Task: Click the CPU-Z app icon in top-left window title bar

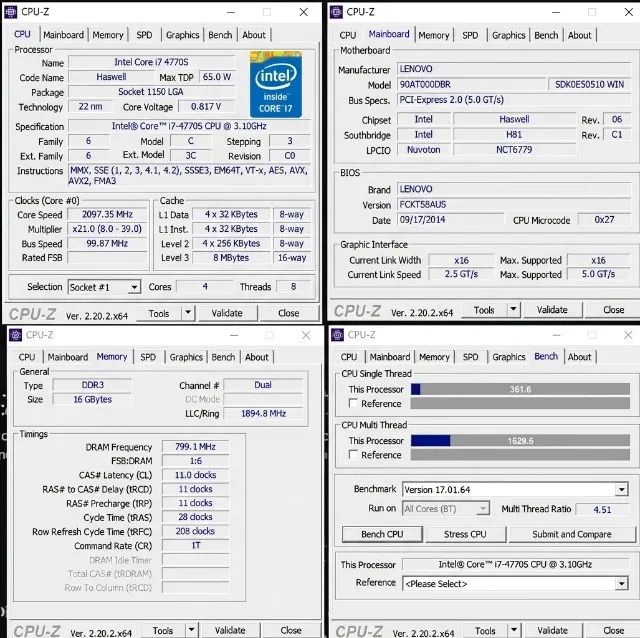Action: [11, 12]
